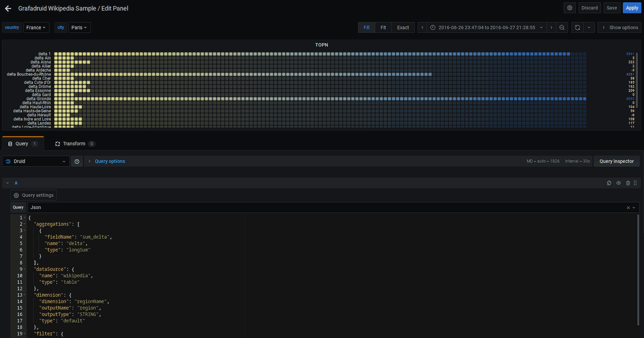Switch to the Query tab
Screen dimensions: 644x338
(23, 144)
